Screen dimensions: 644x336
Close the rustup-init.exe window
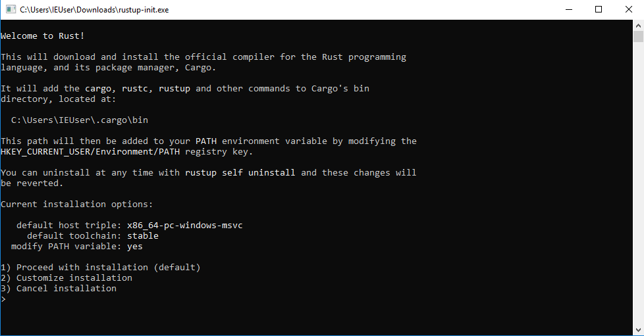tap(628, 9)
